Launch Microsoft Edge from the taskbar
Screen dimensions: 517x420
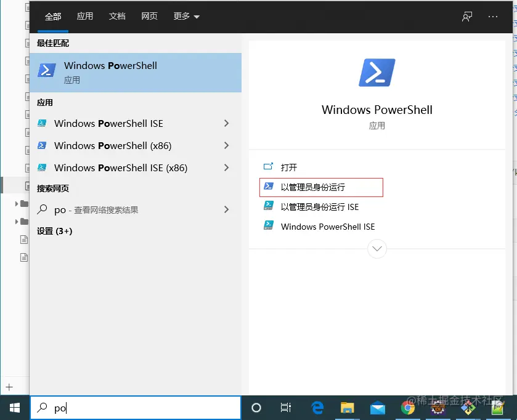point(317,408)
